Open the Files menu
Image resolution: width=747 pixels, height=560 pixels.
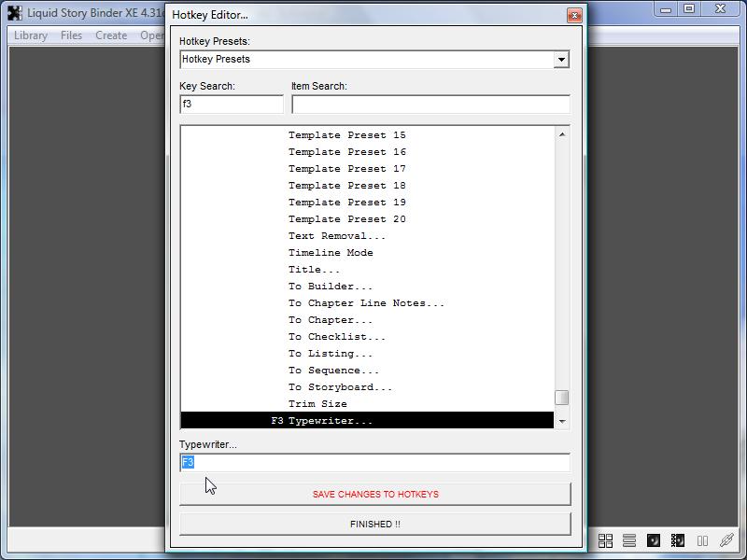point(71,35)
